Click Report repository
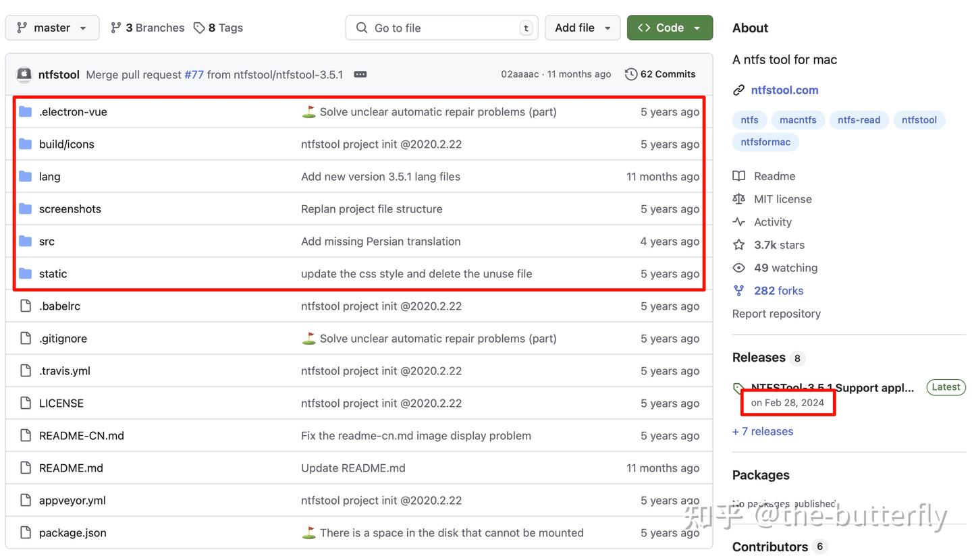The width and height of the screenshot is (972, 560). (776, 314)
